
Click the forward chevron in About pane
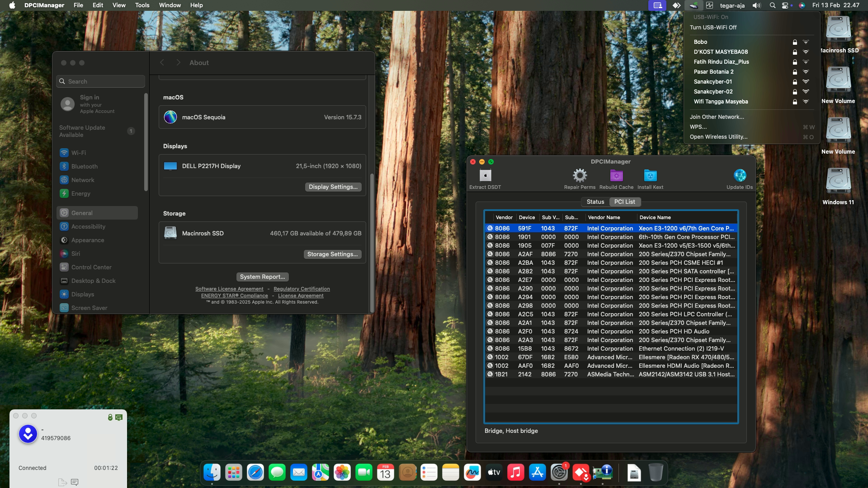tap(178, 63)
